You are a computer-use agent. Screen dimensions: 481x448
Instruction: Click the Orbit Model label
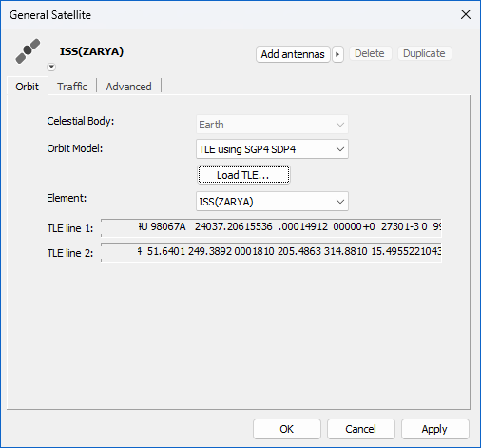pos(75,148)
